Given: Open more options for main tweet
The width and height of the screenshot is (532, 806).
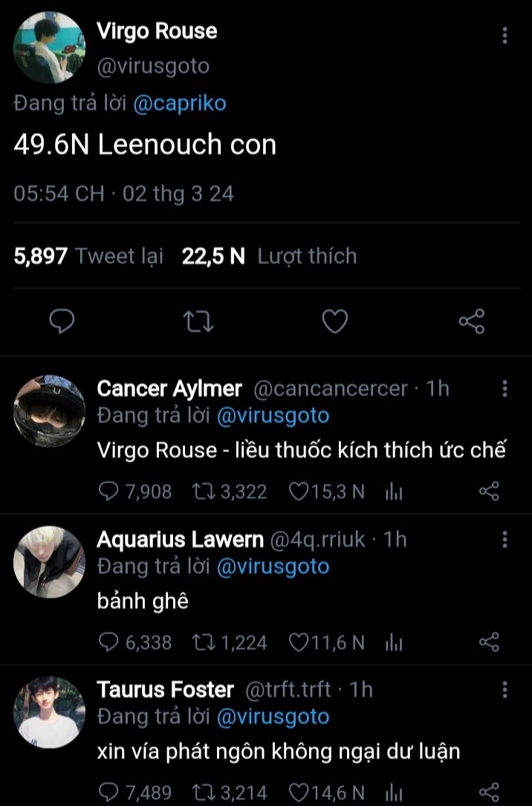Looking at the screenshot, I should click(505, 36).
